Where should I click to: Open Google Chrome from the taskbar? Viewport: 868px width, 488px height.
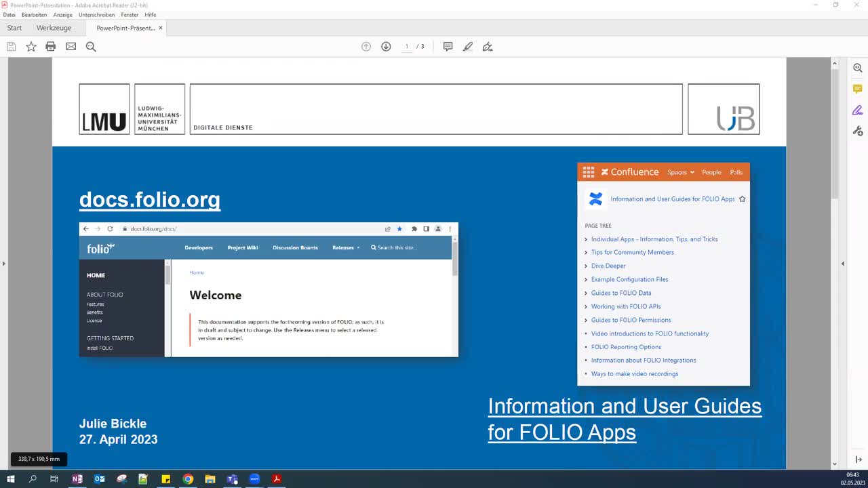[x=188, y=479]
